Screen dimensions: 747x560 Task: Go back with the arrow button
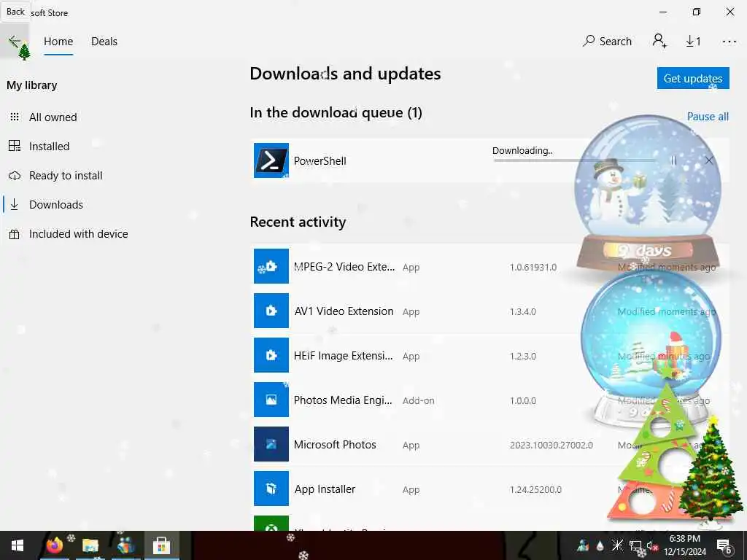pyautogui.click(x=15, y=42)
